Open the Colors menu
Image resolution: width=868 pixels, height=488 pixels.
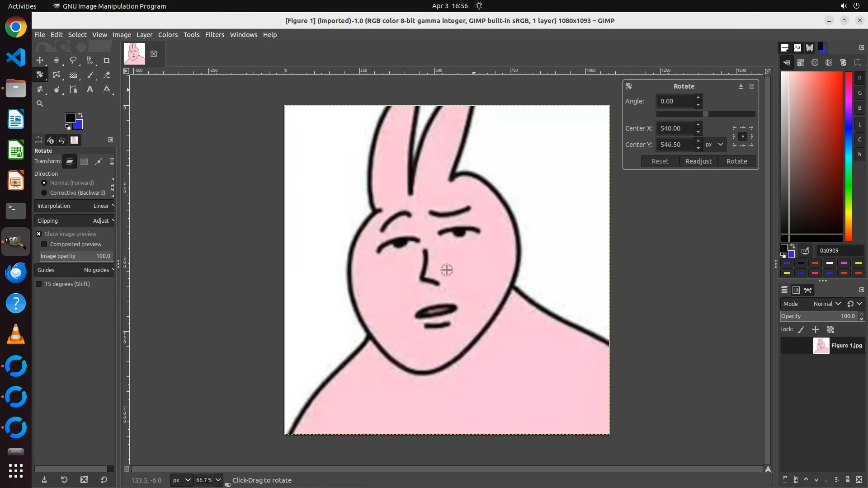[168, 35]
